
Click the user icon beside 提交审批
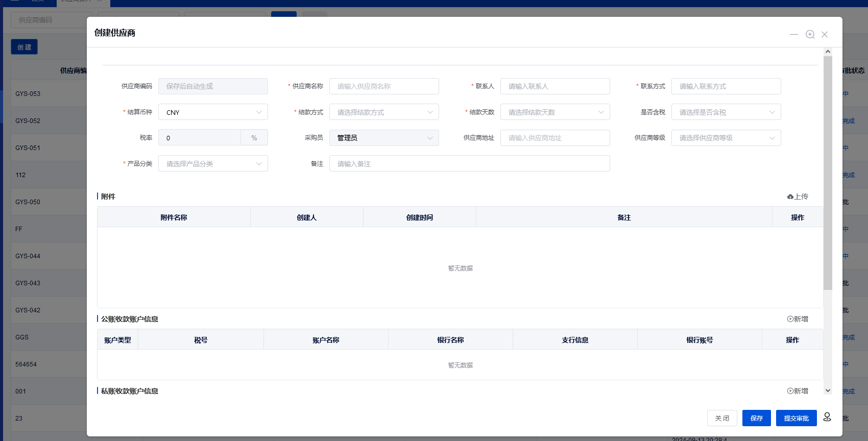827,418
